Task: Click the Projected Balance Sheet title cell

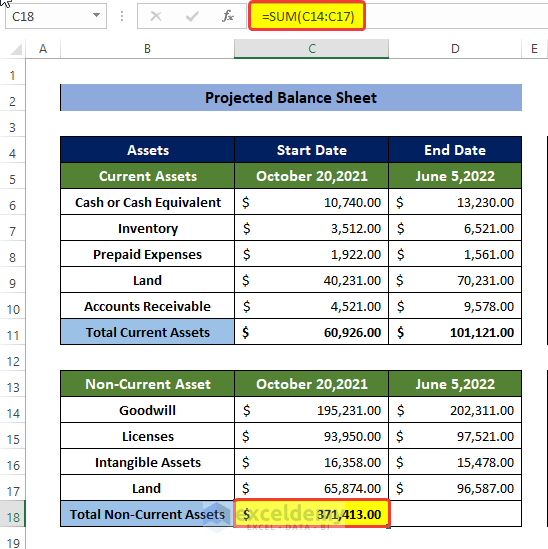Action: tap(291, 97)
